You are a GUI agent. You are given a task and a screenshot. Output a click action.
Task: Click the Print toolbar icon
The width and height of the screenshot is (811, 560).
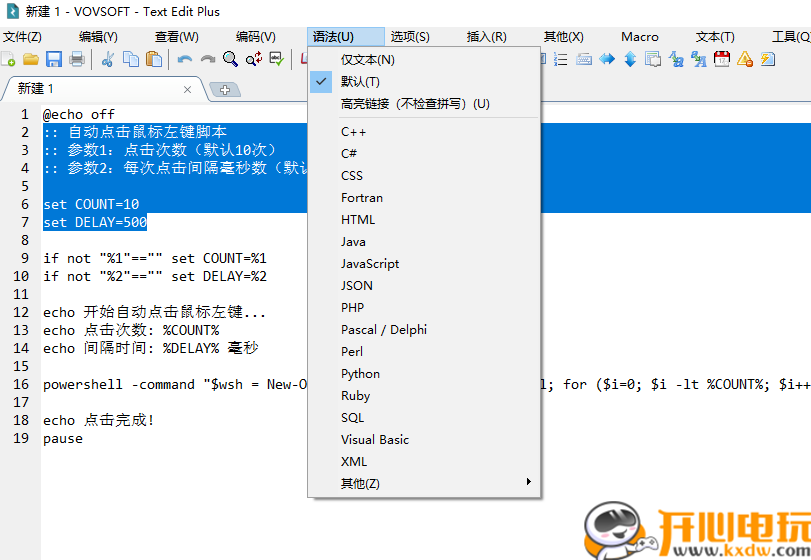coord(77,59)
